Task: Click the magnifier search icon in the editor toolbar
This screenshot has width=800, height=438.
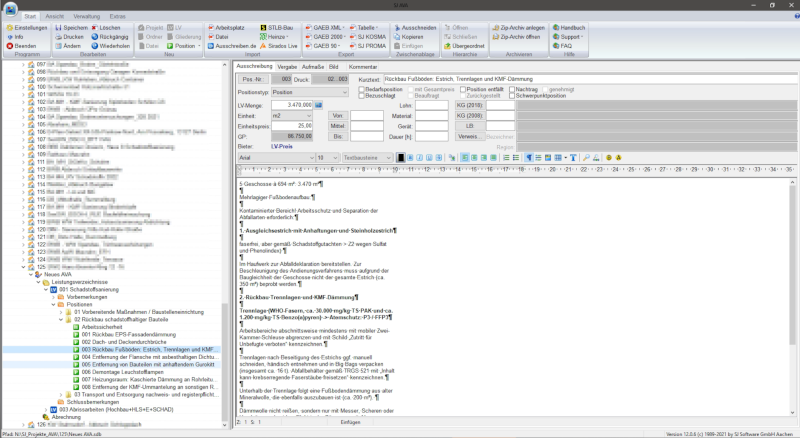Action: point(586,158)
